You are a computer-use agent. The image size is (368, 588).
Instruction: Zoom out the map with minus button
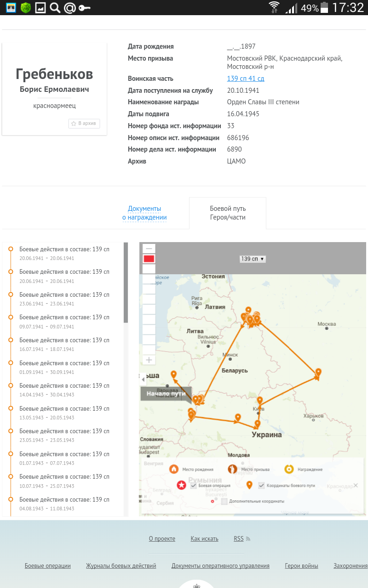pos(149,249)
